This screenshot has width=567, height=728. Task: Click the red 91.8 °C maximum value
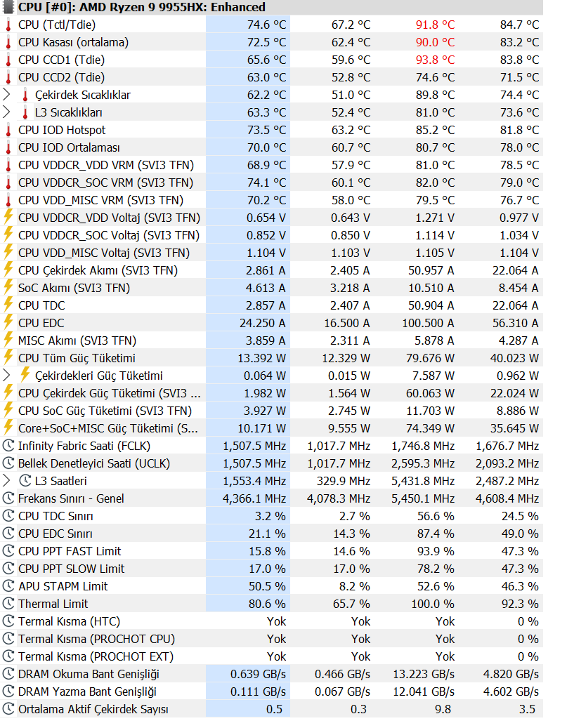(x=435, y=25)
